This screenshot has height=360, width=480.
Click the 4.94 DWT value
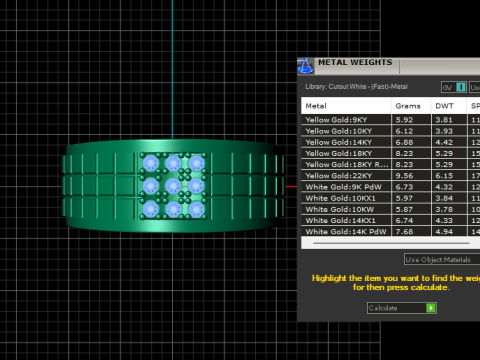pos(444,231)
